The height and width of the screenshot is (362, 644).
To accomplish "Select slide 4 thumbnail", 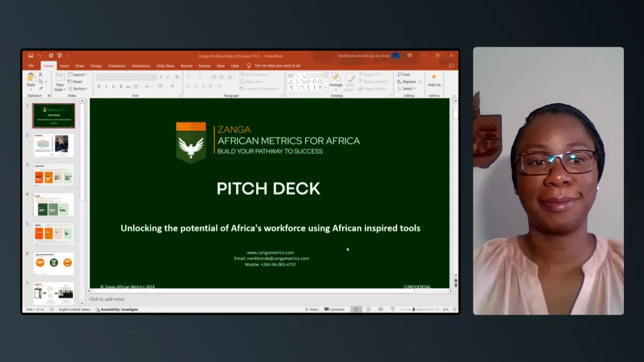I will 54,205.
